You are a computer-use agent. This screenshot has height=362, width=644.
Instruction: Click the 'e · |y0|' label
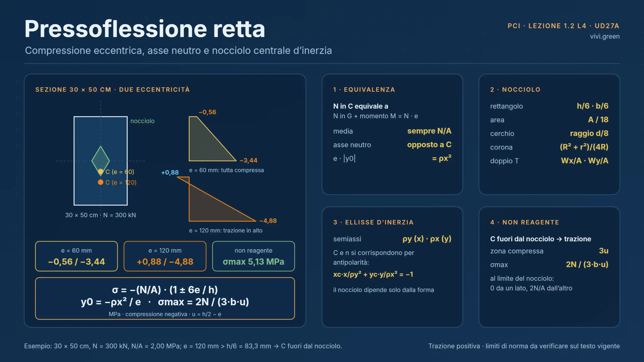[344, 159]
